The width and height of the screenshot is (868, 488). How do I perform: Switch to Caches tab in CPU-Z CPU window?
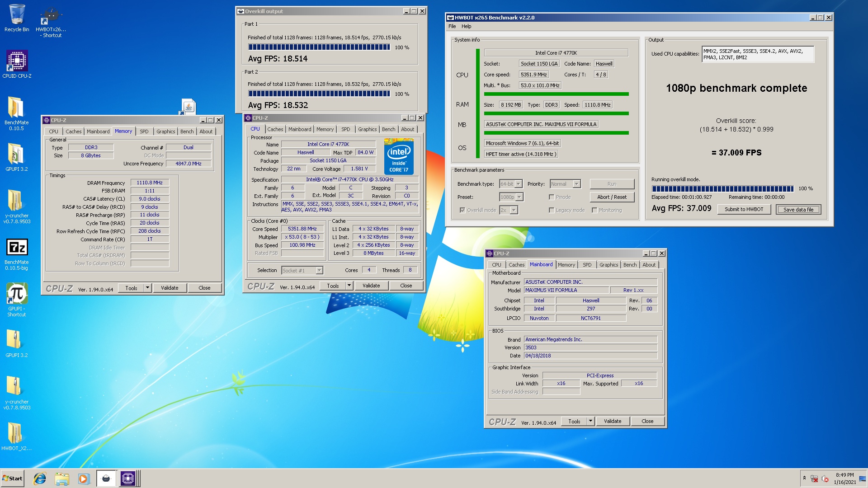(275, 129)
